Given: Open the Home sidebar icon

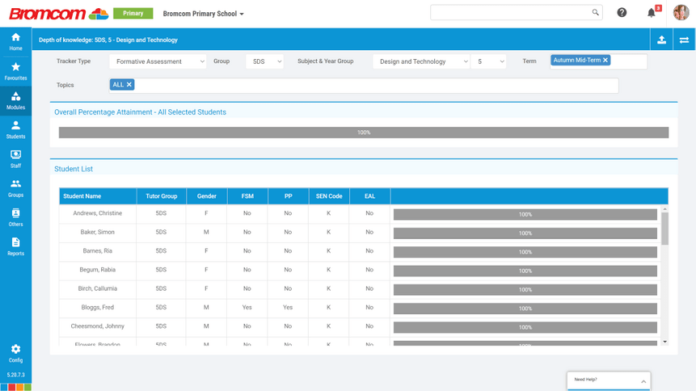Looking at the screenshot, I should tap(16, 42).
